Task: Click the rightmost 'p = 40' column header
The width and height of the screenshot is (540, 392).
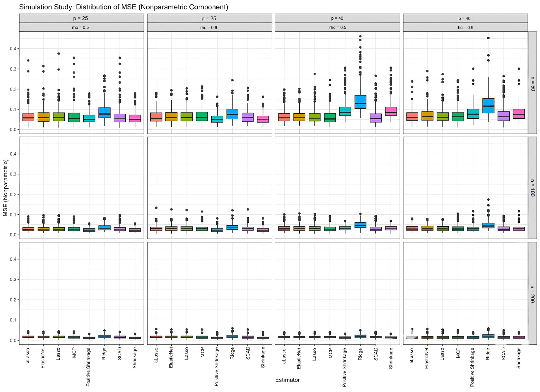Action: [x=464, y=18]
